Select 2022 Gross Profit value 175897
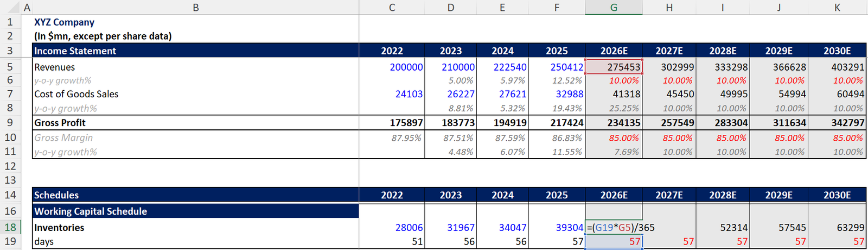The image size is (868, 250). pos(392,123)
